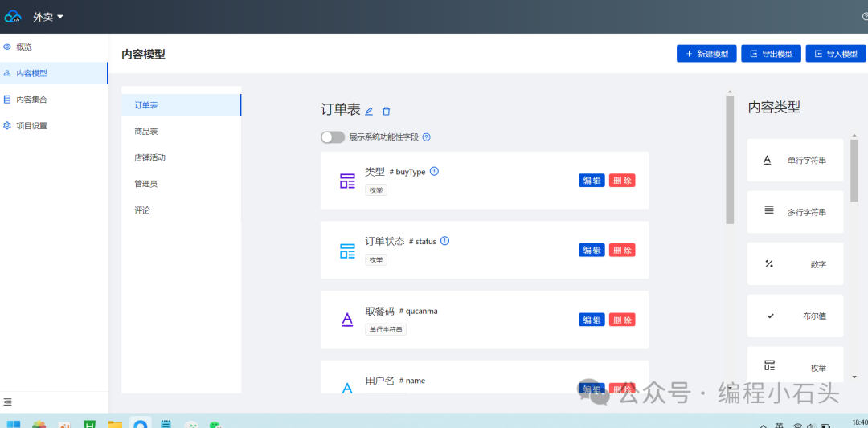Click the 新建模型 button
The width and height of the screenshot is (868, 428).
point(706,54)
